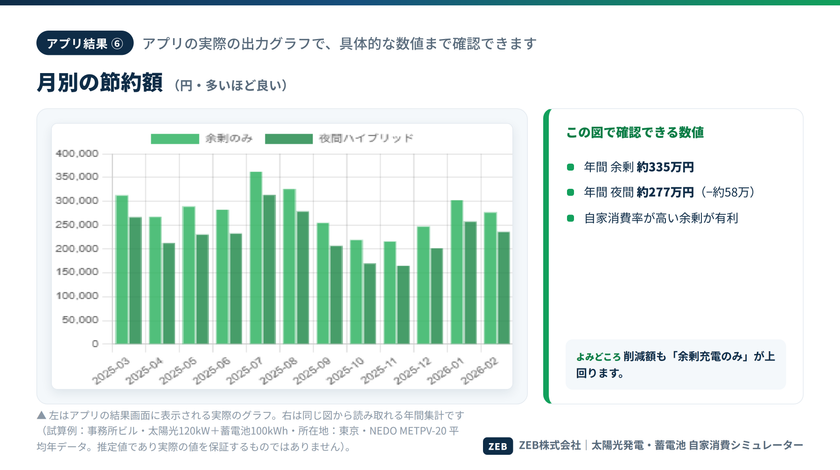
Task: Click the 2025-04 夜間ハイブリッド bar
Action: [x=169, y=294]
